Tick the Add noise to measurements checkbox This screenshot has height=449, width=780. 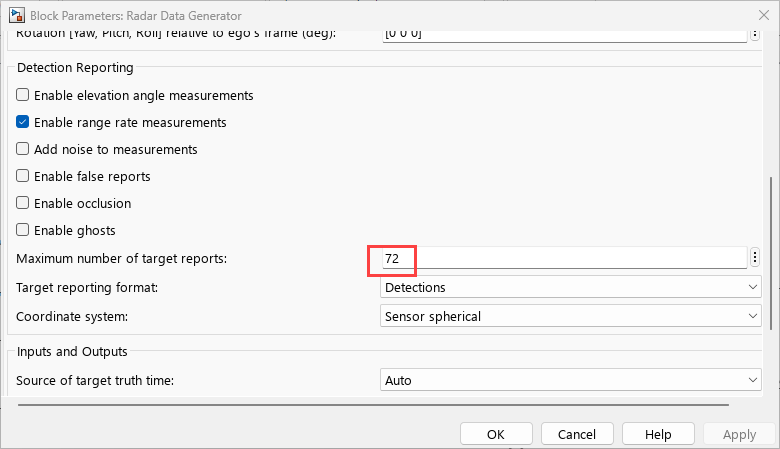[23, 150]
